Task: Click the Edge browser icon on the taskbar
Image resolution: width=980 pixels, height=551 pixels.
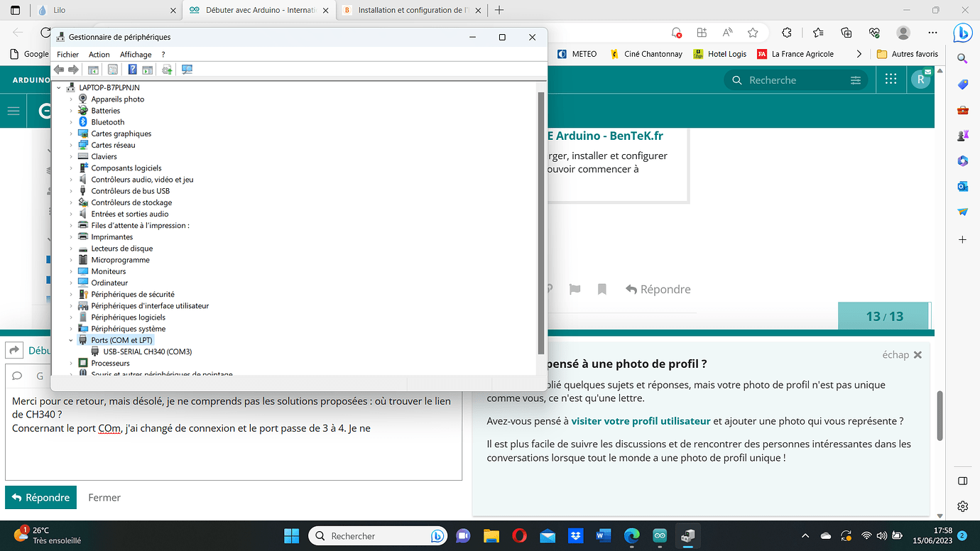Action: click(x=631, y=535)
